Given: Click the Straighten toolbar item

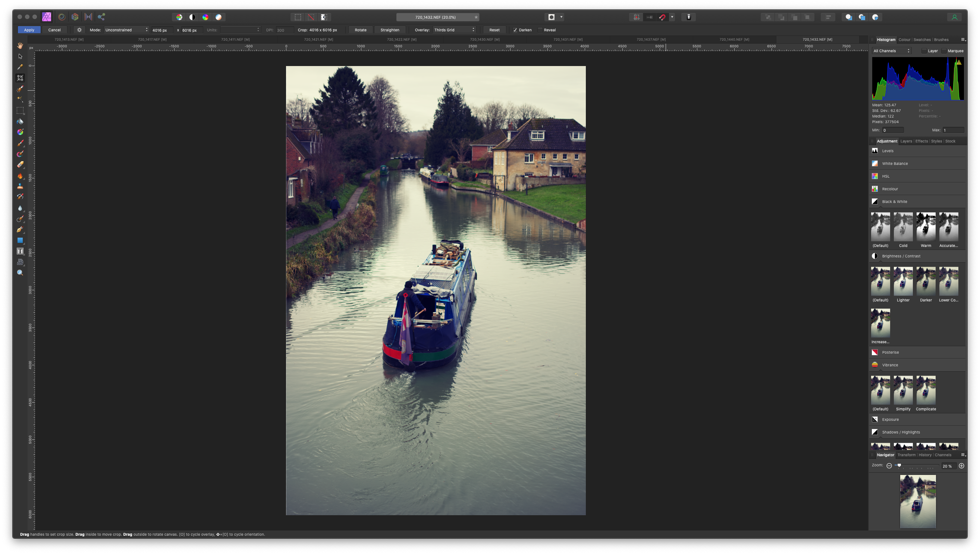Looking at the screenshot, I should tap(389, 29).
